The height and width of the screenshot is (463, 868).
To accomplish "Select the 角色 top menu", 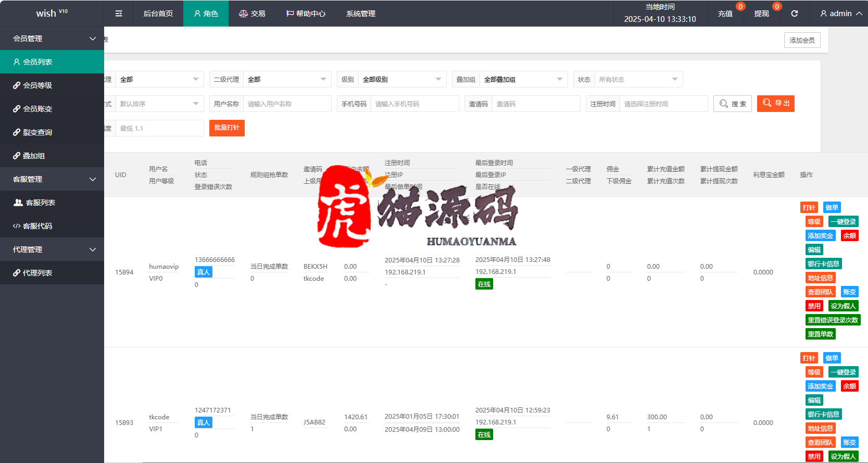I will pyautogui.click(x=206, y=14).
